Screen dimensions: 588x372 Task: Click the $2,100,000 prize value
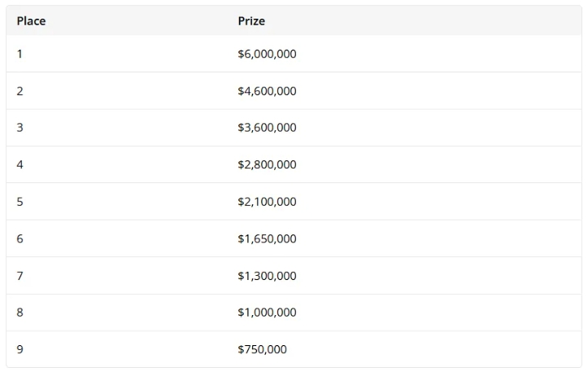pyautogui.click(x=267, y=202)
